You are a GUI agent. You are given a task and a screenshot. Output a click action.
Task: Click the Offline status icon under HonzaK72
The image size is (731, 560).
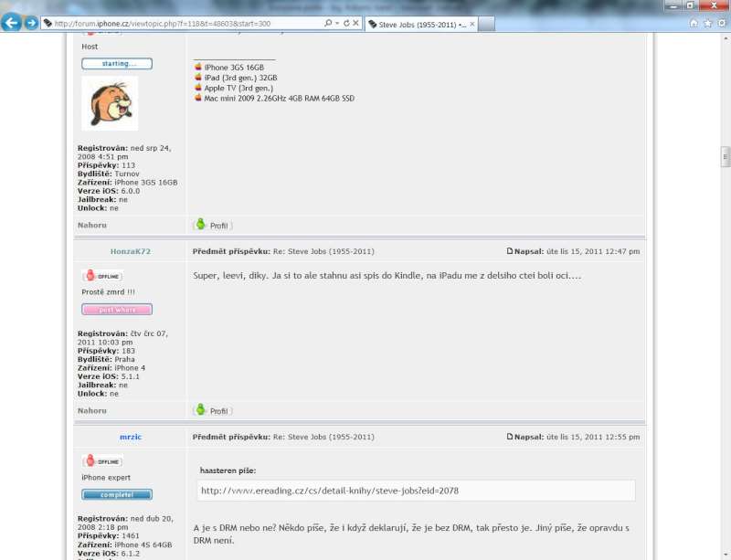(x=102, y=276)
